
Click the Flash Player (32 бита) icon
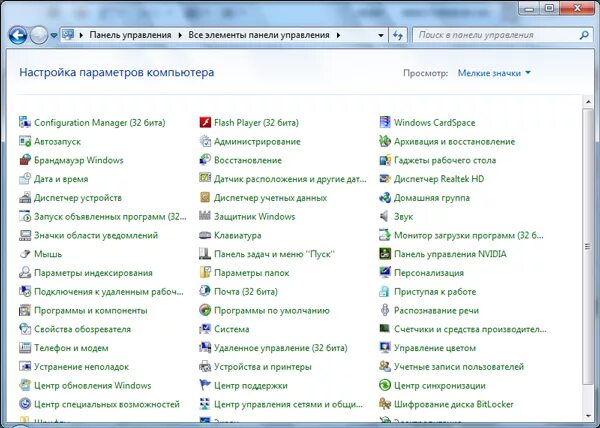click(205, 122)
